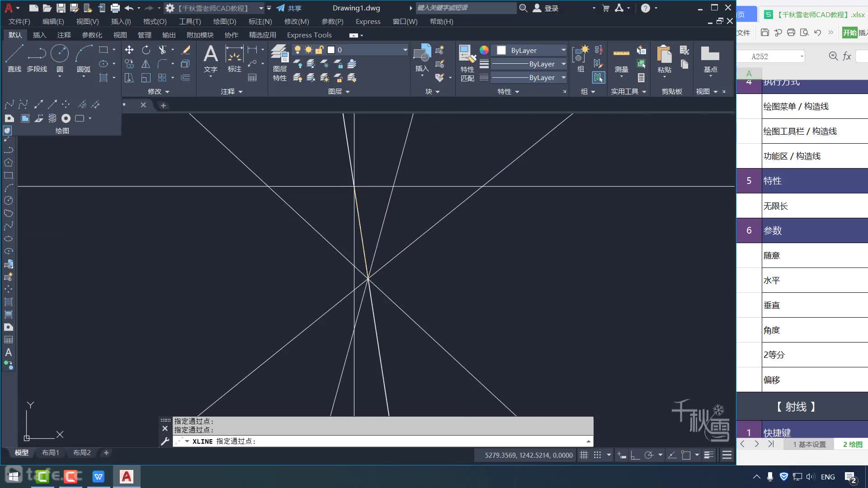868x488 pixels.
Task: Open polar tracking settings dropdown arrow
Action: click(x=660, y=455)
